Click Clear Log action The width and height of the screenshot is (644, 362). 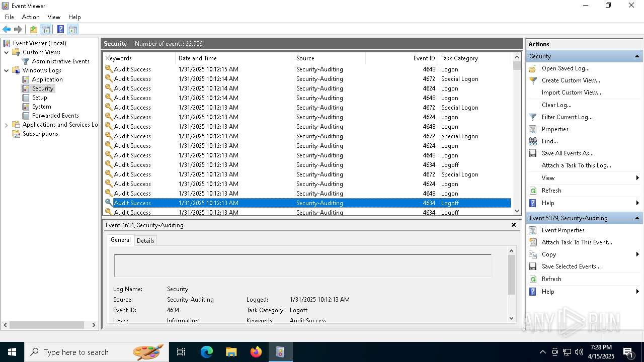pyautogui.click(x=556, y=105)
